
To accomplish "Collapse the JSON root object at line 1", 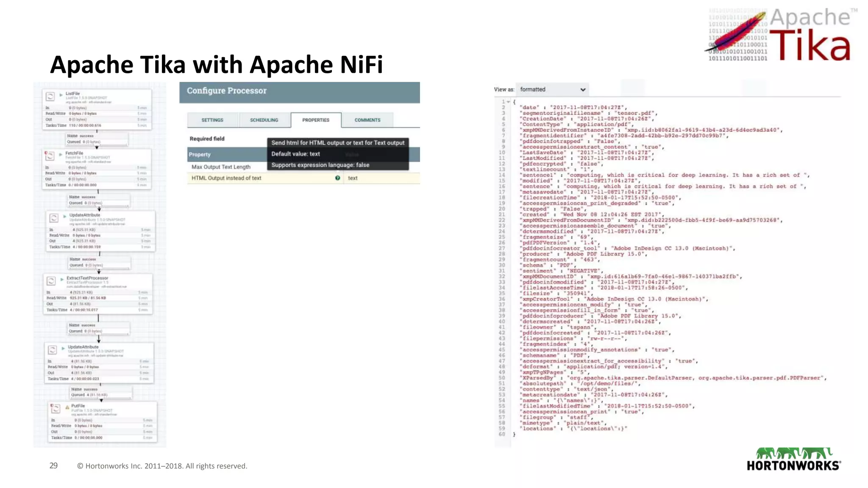I will (x=508, y=102).
